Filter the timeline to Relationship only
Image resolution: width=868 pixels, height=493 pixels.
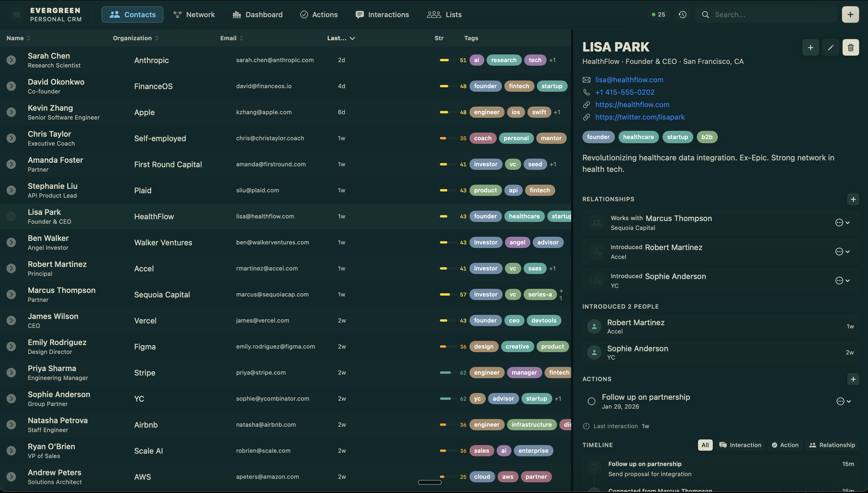832,445
